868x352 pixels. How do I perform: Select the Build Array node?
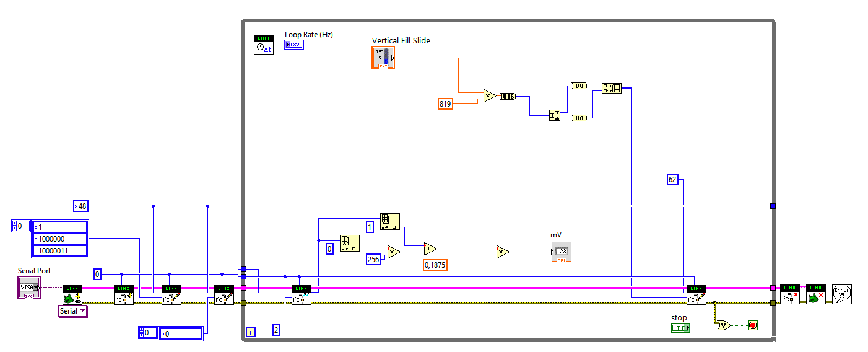tap(612, 88)
